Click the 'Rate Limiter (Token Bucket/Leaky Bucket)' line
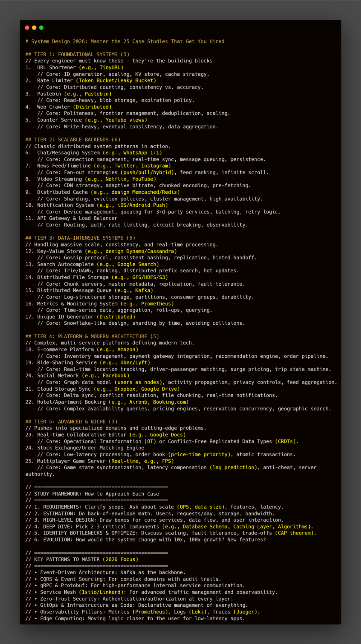The image size is (361, 644). (91, 81)
